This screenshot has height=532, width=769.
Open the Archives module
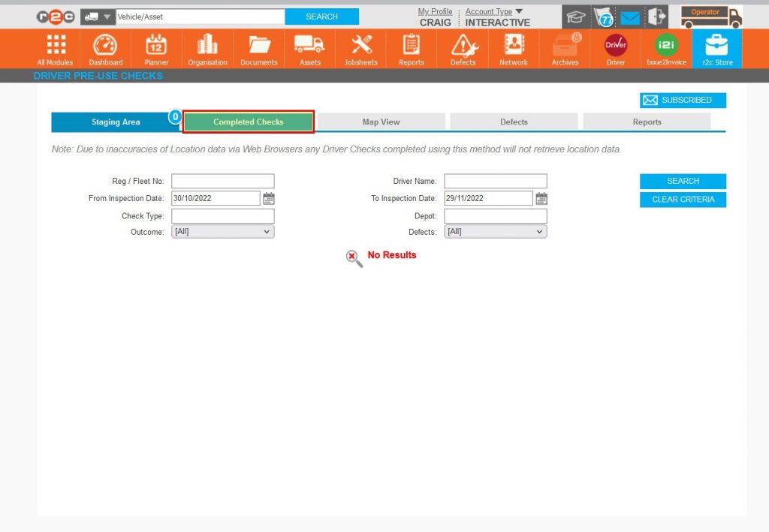tap(564, 48)
